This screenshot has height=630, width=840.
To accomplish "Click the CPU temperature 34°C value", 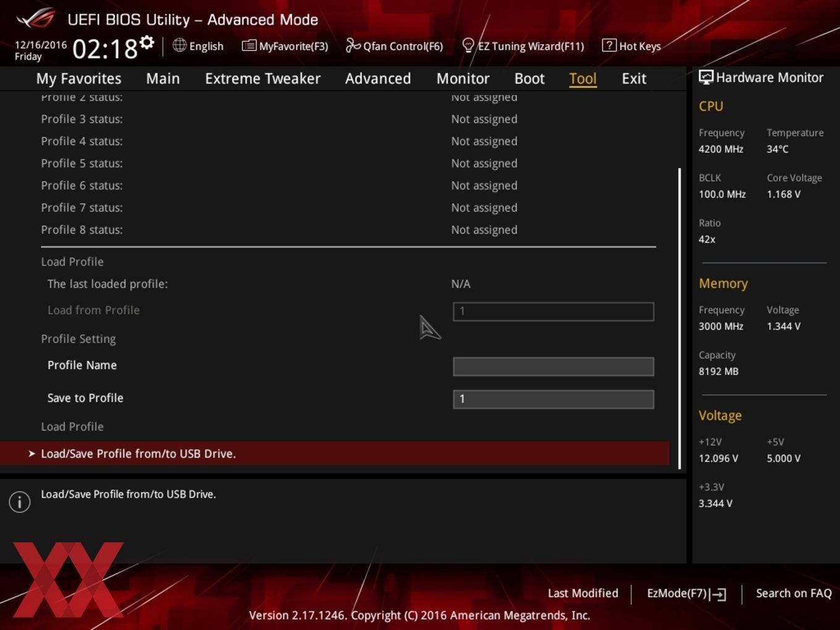I will click(x=778, y=149).
